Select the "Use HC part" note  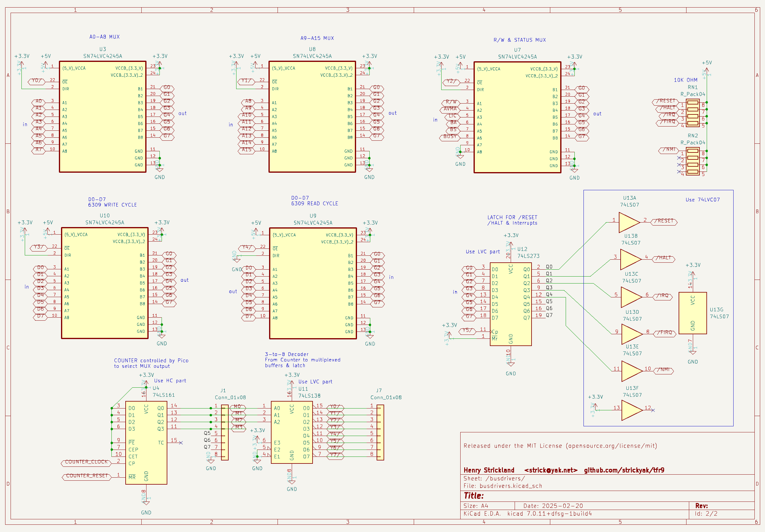(170, 381)
